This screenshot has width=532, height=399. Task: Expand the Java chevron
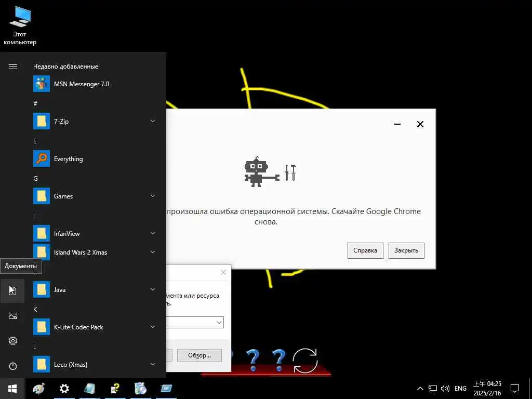tap(153, 289)
